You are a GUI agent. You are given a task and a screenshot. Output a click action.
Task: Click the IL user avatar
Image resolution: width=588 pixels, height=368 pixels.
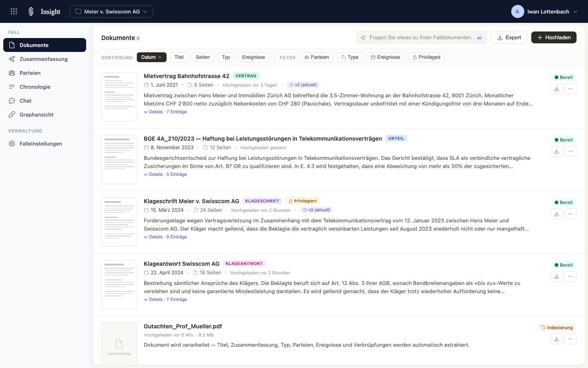(x=517, y=11)
